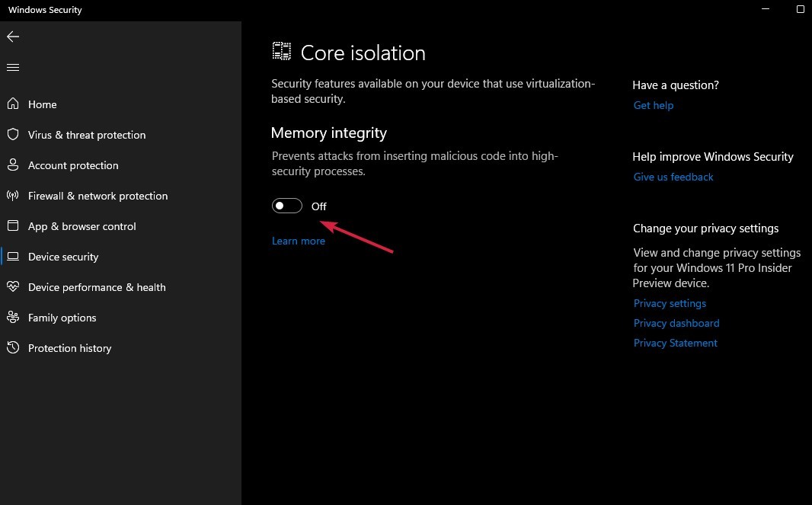Click the Family options people icon
812x505 pixels.
(x=13, y=317)
